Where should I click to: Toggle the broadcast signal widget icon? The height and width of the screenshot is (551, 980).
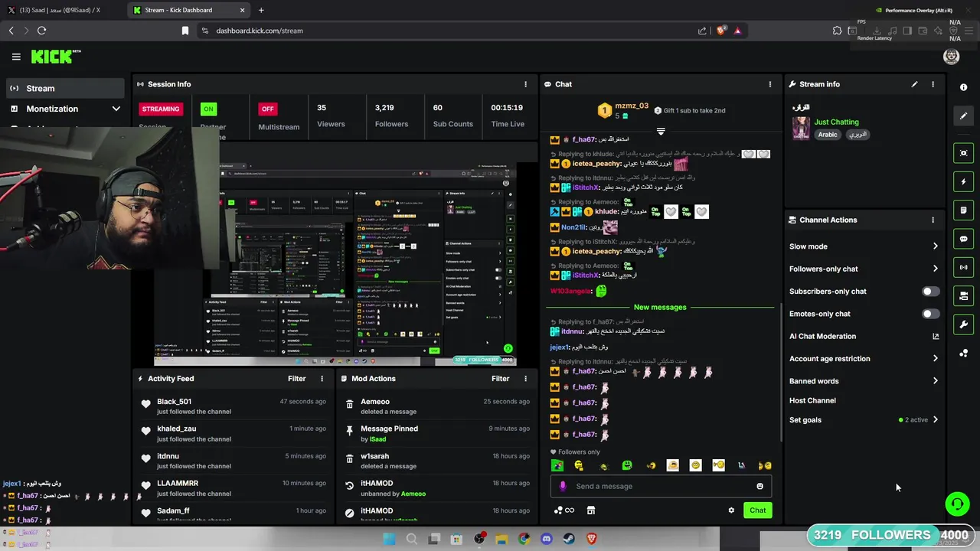964,267
